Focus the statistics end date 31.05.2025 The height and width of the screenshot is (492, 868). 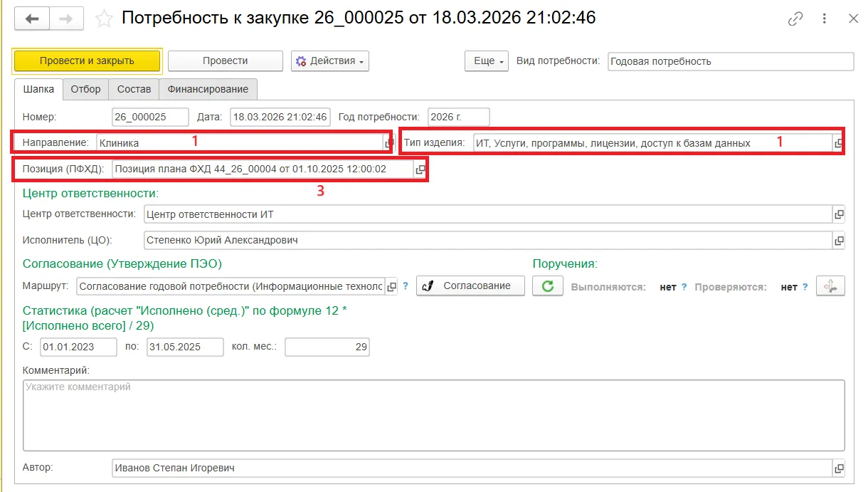click(185, 347)
